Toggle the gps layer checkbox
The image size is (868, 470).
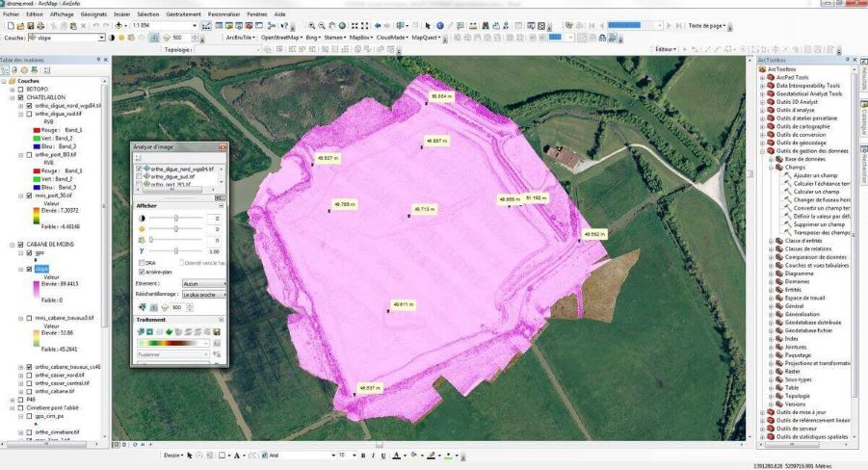click(29, 253)
